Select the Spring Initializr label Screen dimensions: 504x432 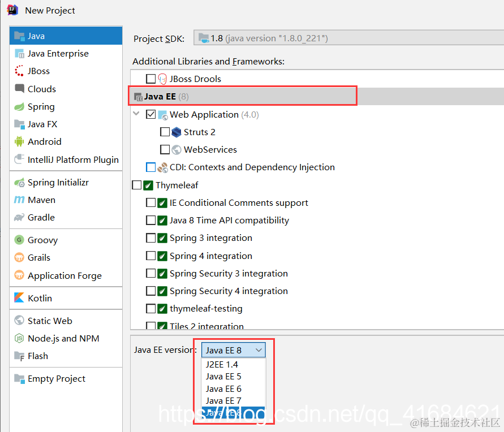click(x=58, y=183)
